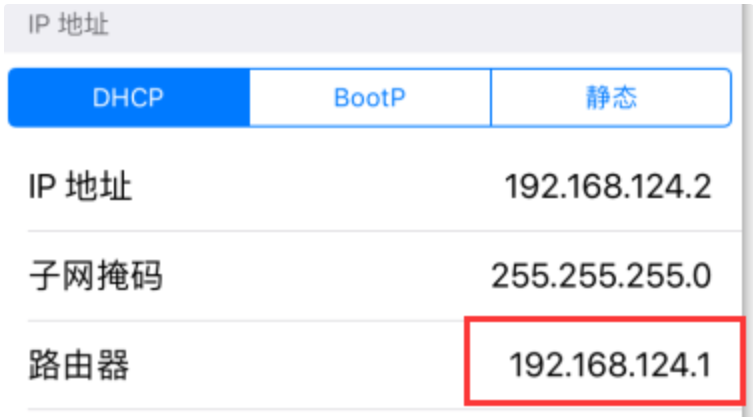Click the empty space in the 子网掩码 row
The image size is (753, 417).
pos(327,276)
